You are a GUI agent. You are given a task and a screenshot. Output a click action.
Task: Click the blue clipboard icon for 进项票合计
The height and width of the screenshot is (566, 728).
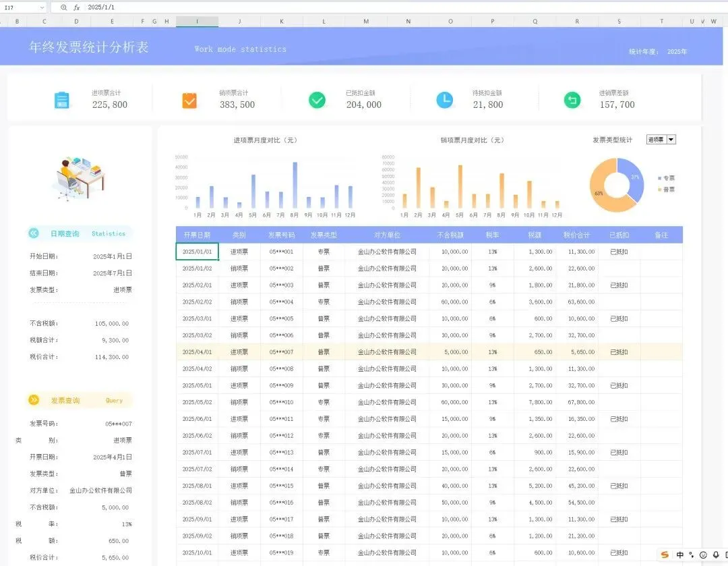click(62, 101)
